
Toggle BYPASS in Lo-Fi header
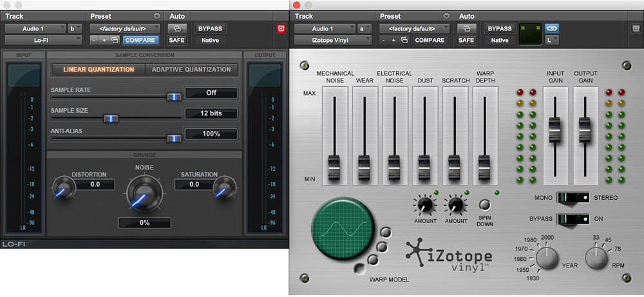[211, 29]
